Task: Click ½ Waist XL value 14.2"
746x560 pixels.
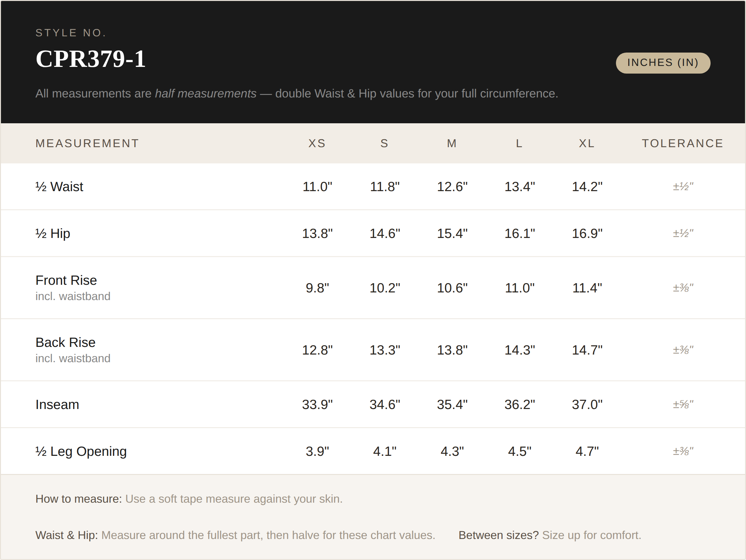Action: [x=587, y=187]
